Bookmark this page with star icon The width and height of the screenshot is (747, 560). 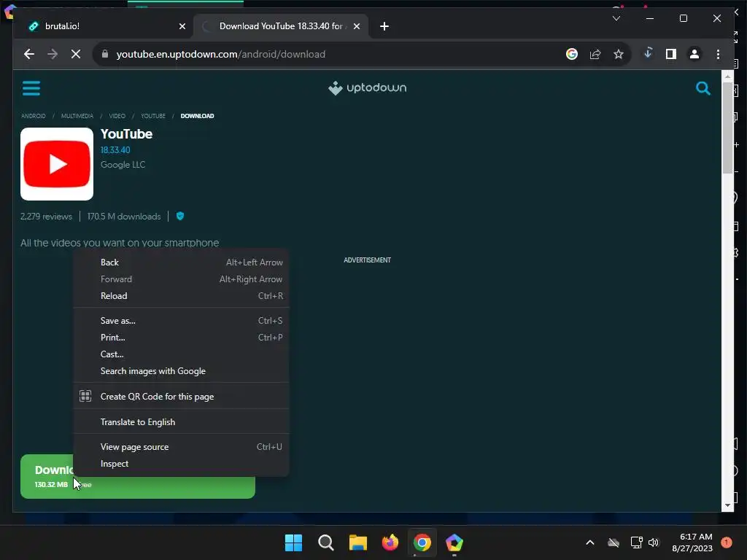coord(619,54)
